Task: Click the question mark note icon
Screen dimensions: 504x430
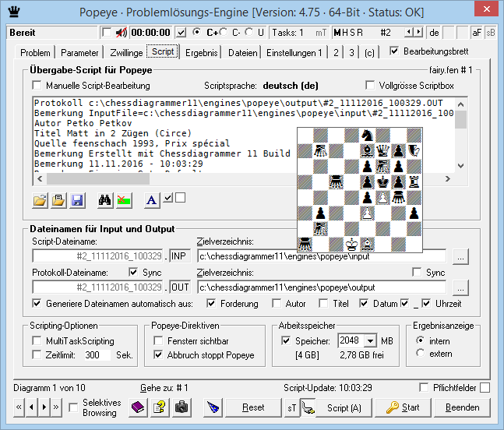Action: pos(160,407)
